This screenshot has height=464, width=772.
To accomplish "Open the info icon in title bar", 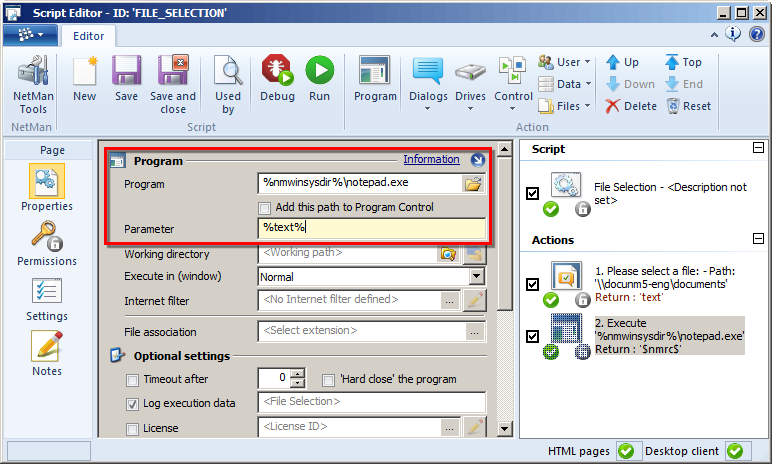I will [x=733, y=33].
